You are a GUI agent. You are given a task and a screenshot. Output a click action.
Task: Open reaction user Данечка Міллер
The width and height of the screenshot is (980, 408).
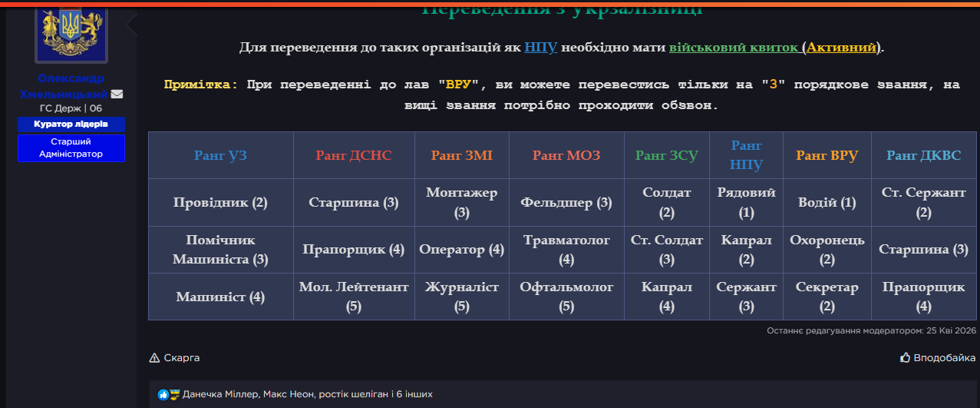click(220, 394)
